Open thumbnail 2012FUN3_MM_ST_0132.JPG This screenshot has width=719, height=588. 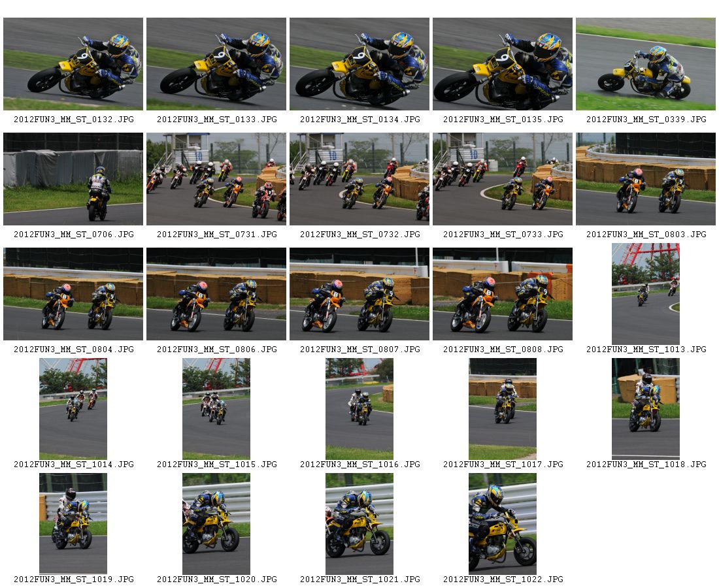[x=73, y=64]
